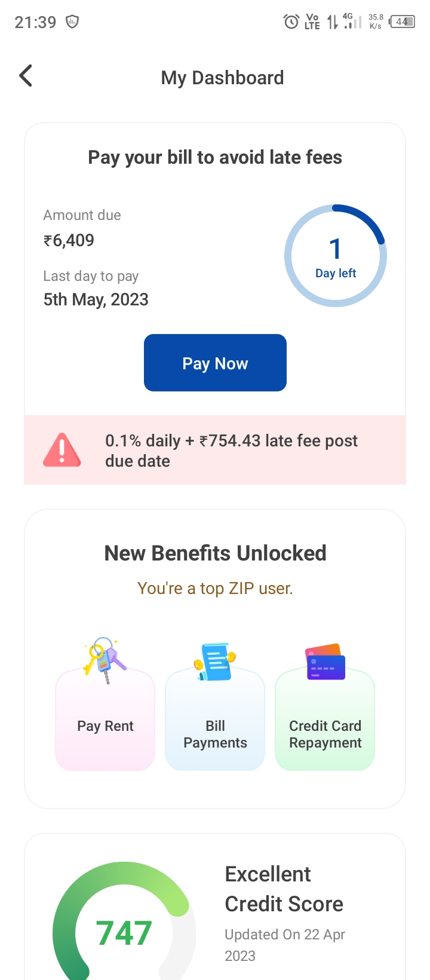The width and height of the screenshot is (430, 980).
Task: Tap the battery indicator icon
Action: [x=402, y=22]
